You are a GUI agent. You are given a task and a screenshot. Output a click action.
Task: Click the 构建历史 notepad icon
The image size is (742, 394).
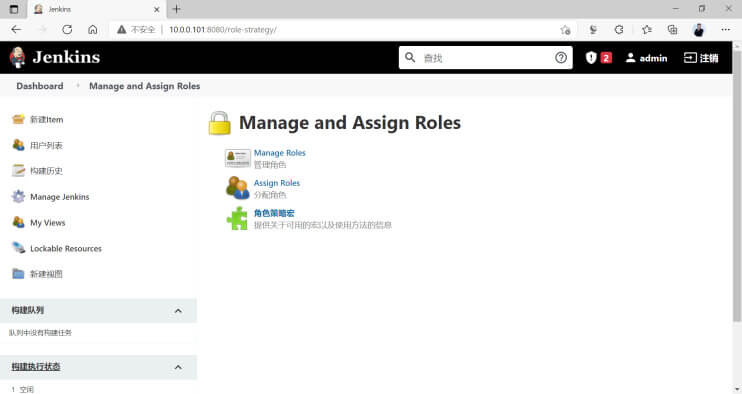click(18, 170)
